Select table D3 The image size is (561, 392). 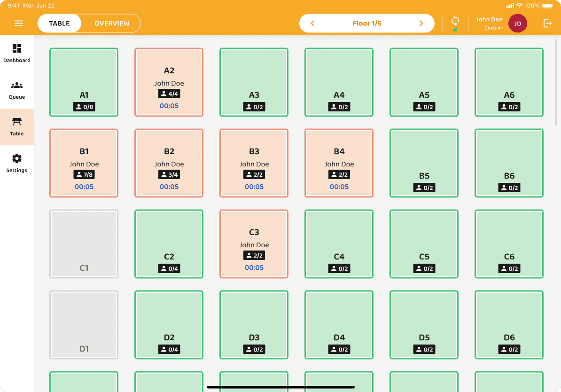[254, 325]
